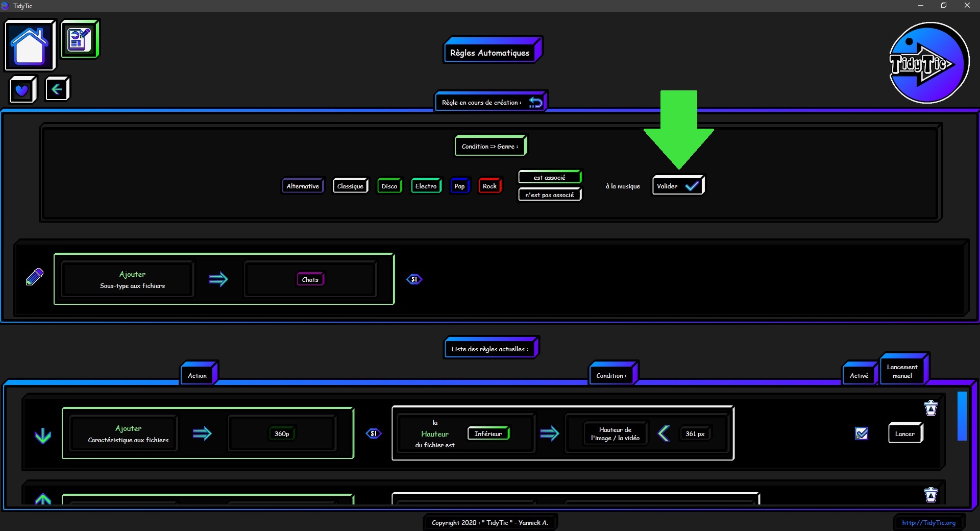Screen dimensions: 980x531
Task: Choose the Alternative genre
Action: pos(303,186)
